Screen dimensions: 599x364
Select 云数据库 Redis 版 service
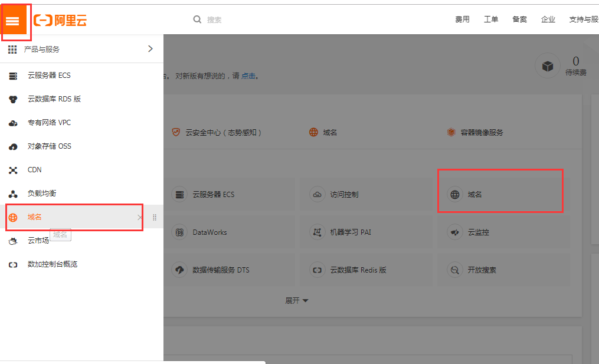click(355, 270)
